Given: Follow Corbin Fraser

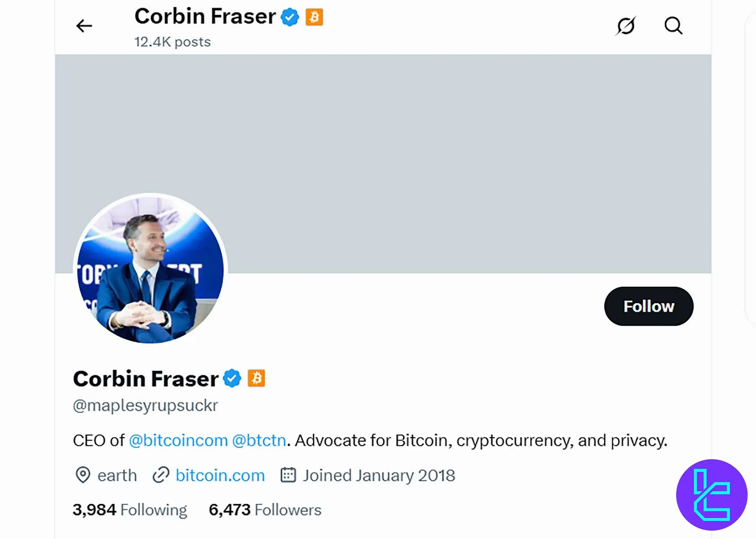Looking at the screenshot, I should tap(648, 306).
